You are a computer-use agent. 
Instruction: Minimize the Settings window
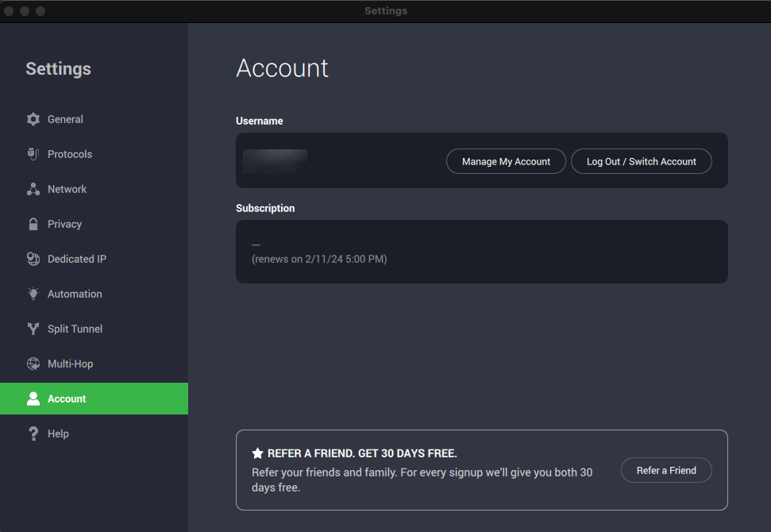click(25, 11)
